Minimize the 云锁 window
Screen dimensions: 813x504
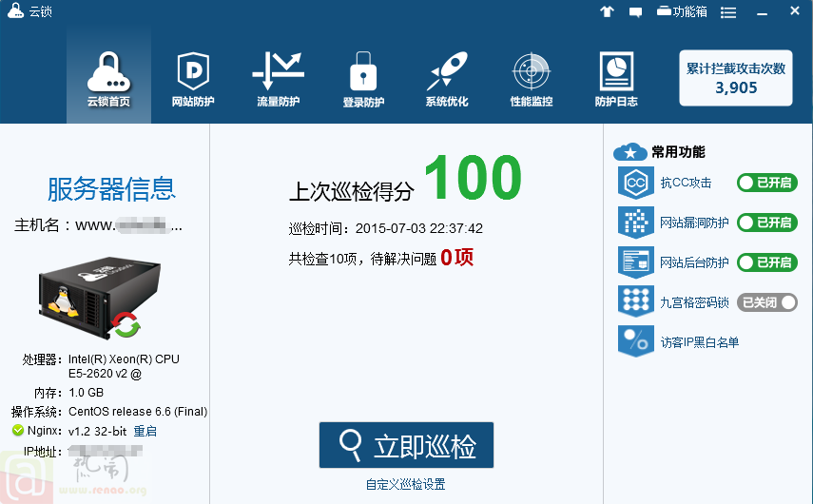pos(763,12)
